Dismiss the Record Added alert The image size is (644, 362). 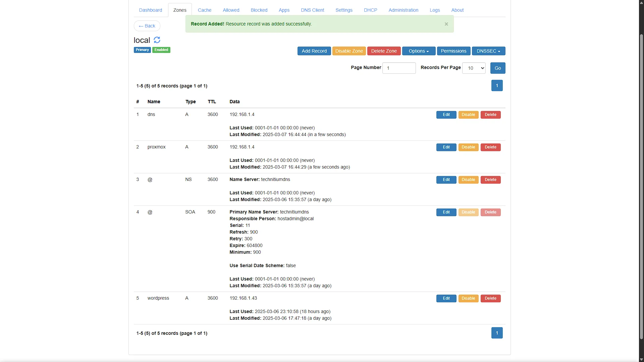click(x=446, y=24)
